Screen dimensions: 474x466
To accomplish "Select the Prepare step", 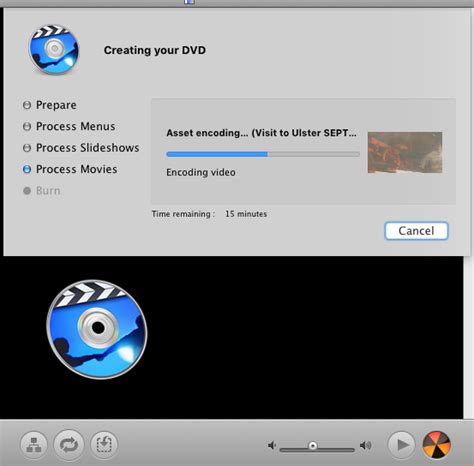I will click(56, 105).
